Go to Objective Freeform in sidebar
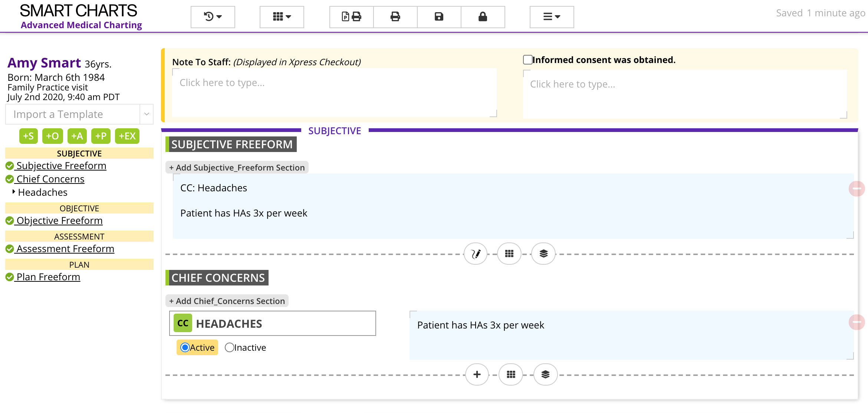868x413 pixels. click(x=59, y=221)
